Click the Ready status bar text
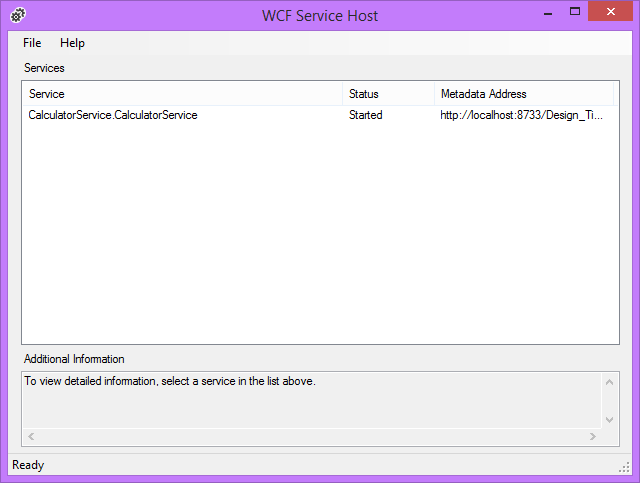640x483 pixels. (x=28, y=465)
